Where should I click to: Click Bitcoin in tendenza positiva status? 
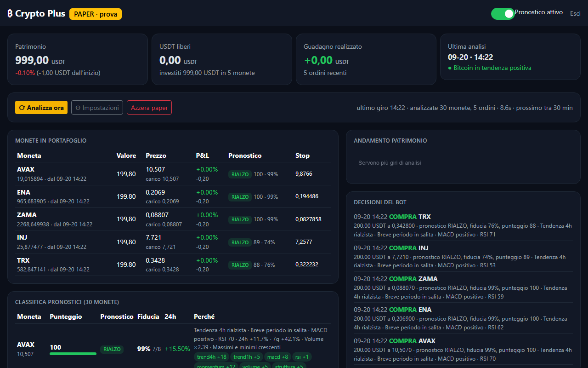tap(490, 68)
